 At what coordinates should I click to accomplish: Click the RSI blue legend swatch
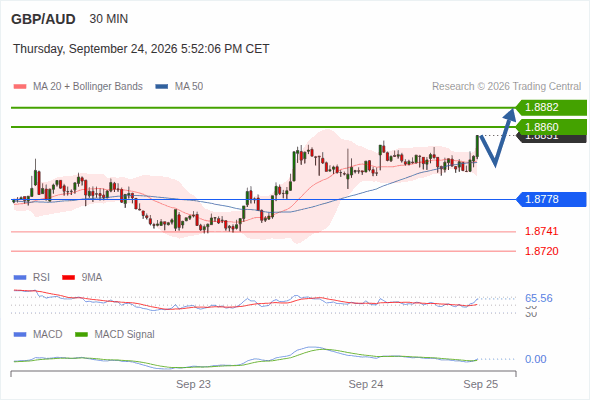click(x=20, y=278)
